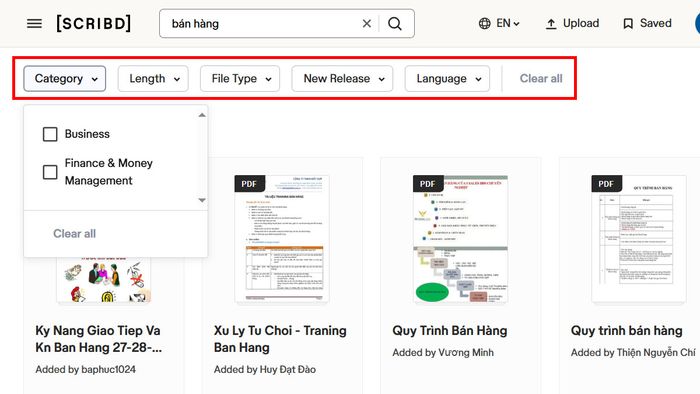Click PDF badge on Vương Minh document
The image size is (700, 394).
428,184
